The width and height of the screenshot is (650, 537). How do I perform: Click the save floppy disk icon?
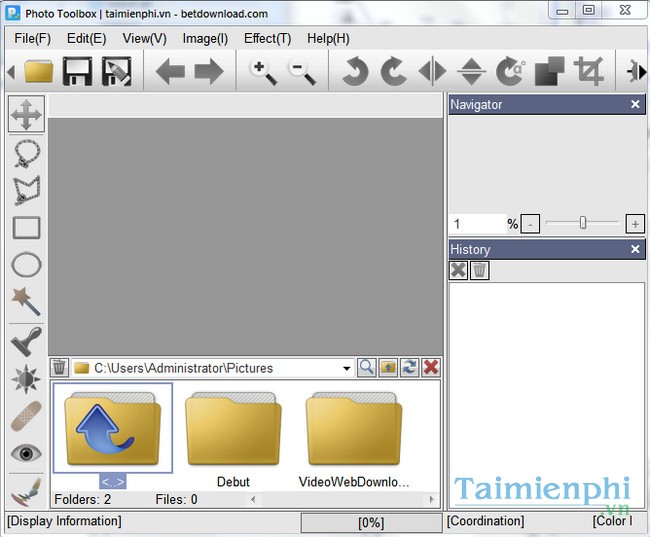pos(77,71)
